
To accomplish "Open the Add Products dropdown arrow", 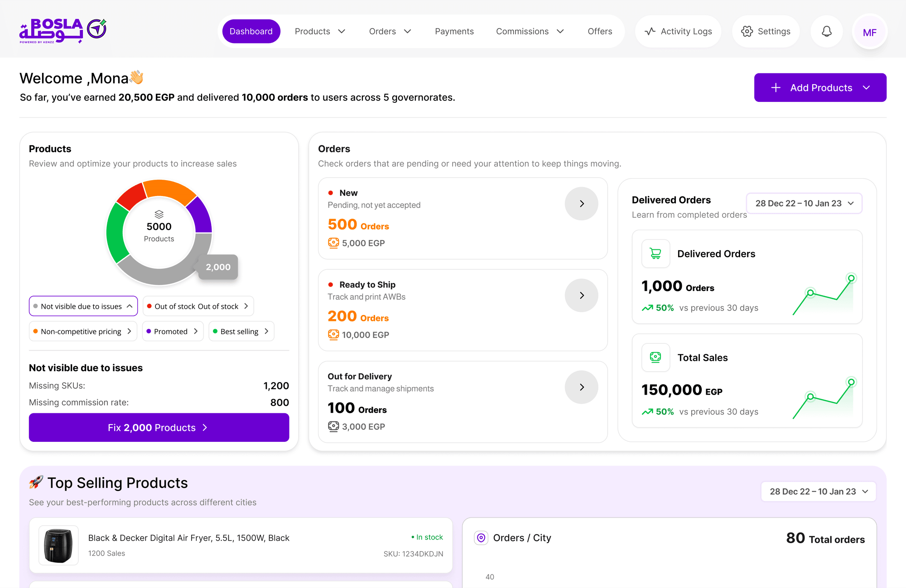I will 867,88.
